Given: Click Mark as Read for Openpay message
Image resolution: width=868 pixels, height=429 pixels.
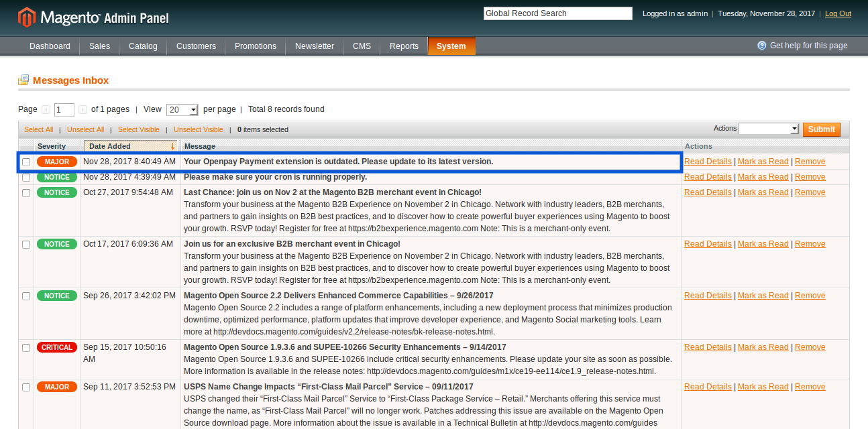Looking at the screenshot, I should pos(763,162).
